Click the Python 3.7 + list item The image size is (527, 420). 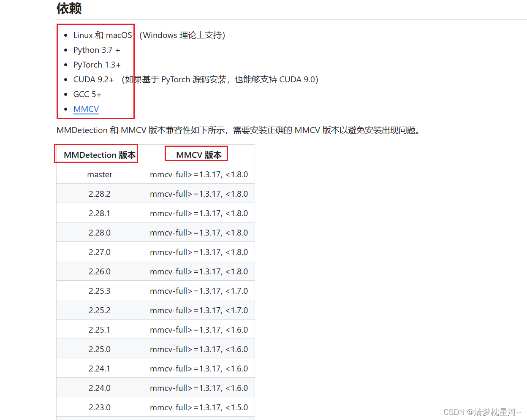pyautogui.click(x=97, y=50)
